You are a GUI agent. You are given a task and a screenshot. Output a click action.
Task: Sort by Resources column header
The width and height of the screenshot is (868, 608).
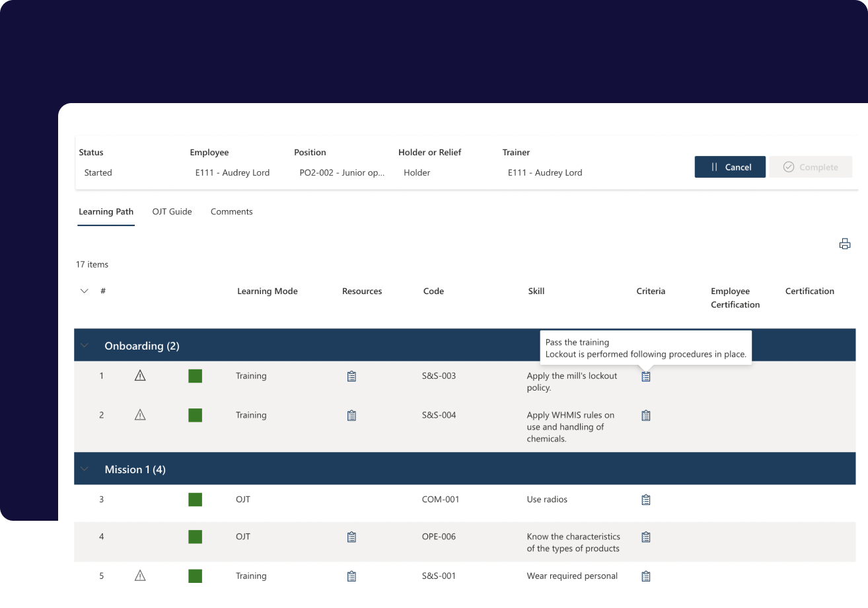point(362,291)
